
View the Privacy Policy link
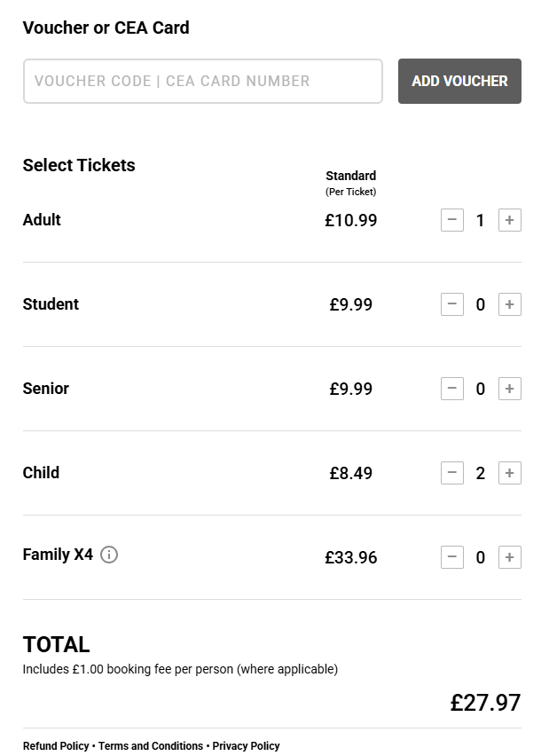246,746
